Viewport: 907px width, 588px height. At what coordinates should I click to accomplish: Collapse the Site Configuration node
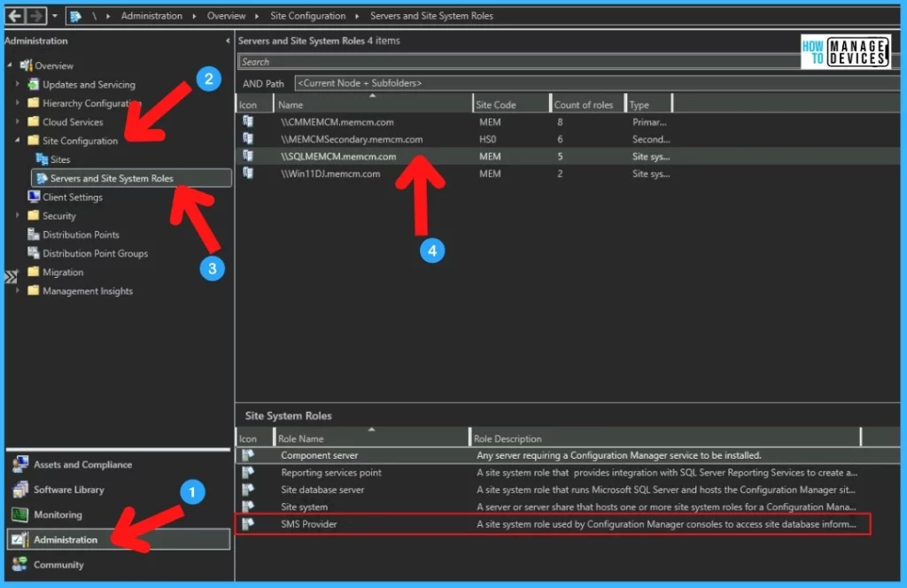tap(18, 140)
